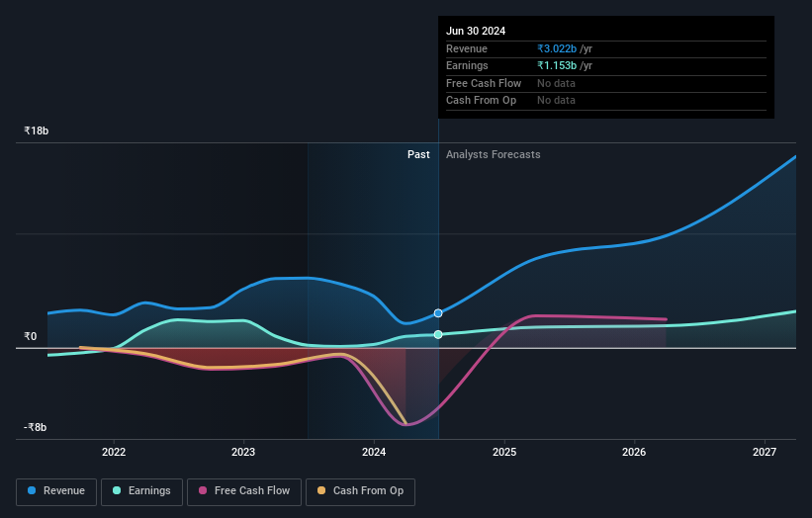812x518 pixels.
Task: Click the ₹18b y-axis label
Action: pyautogui.click(x=37, y=130)
